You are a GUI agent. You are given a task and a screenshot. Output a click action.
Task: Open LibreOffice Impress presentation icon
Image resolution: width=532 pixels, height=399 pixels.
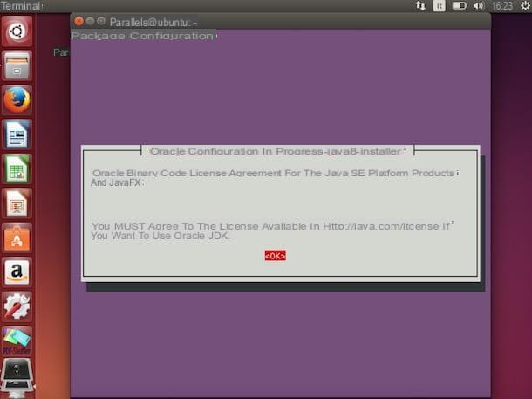17,203
